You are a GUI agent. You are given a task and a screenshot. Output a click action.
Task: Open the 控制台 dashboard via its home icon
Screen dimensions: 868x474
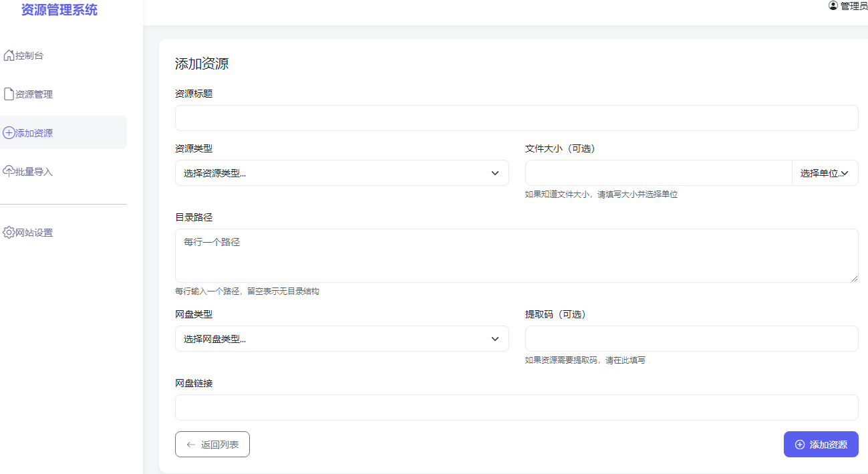9,55
